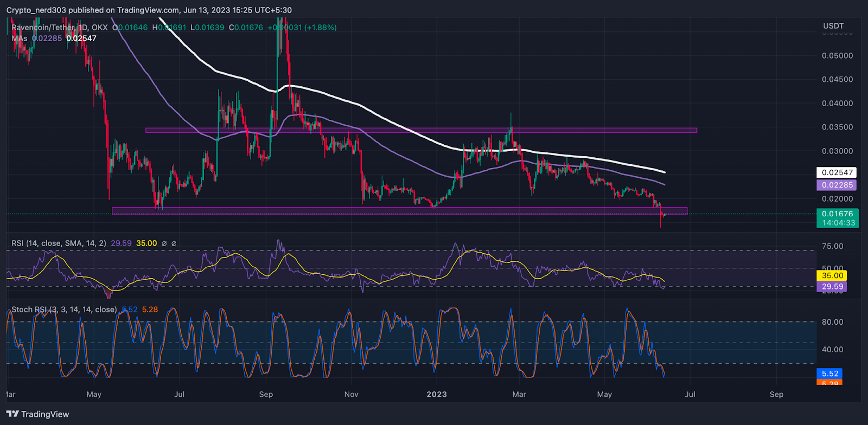This screenshot has width=868, height=425.
Task: Click the 0.04000 price axis label
Action: pos(837,103)
